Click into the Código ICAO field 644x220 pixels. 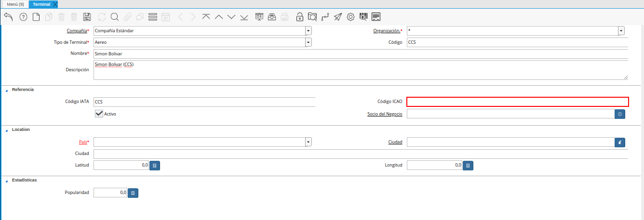coord(517,102)
